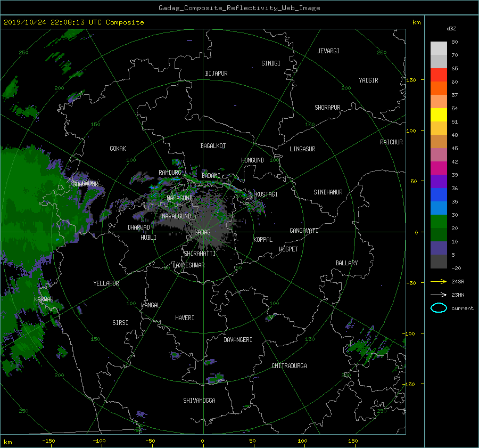Screen dimensions: 479x448
Task: Click the DHARWAD city label
Action: [138, 227]
